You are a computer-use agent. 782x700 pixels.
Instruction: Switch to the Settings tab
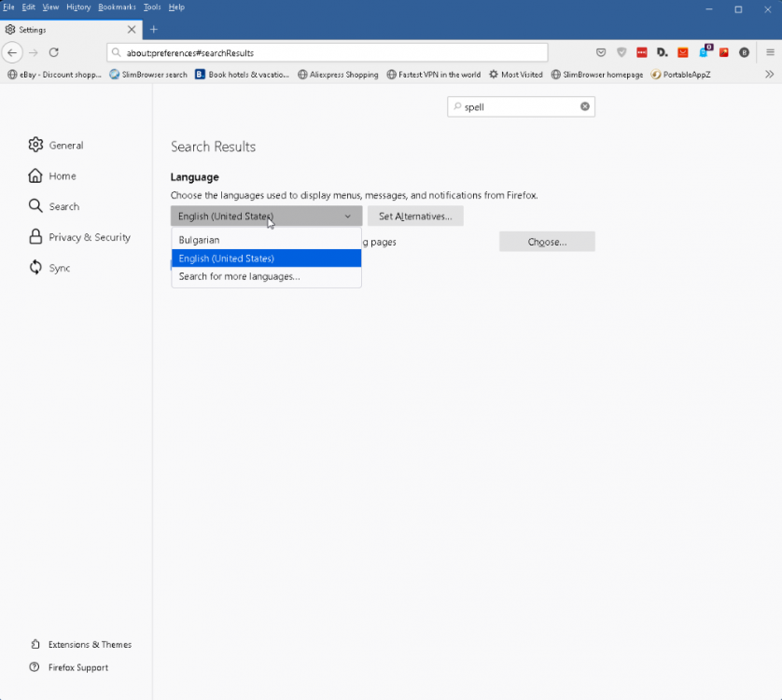[71, 30]
